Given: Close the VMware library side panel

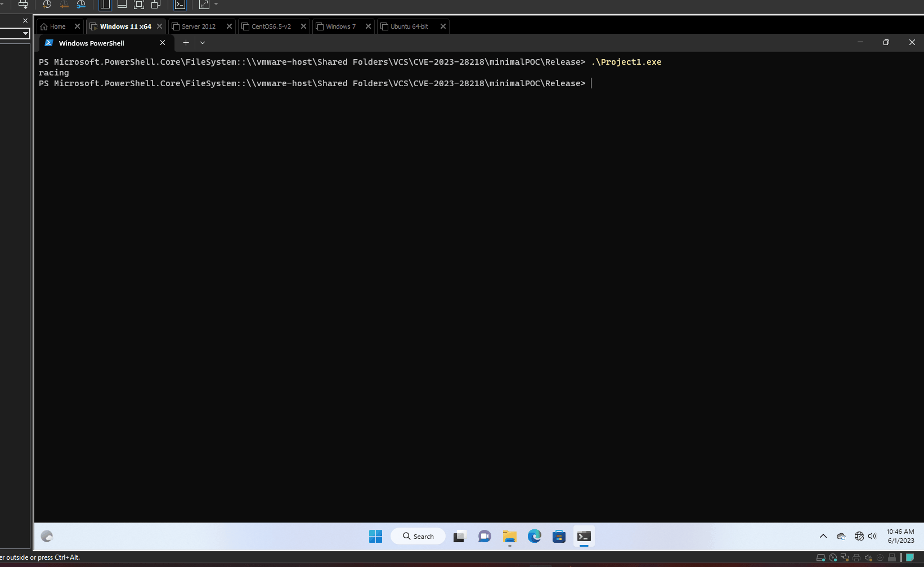Looking at the screenshot, I should click(25, 20).
